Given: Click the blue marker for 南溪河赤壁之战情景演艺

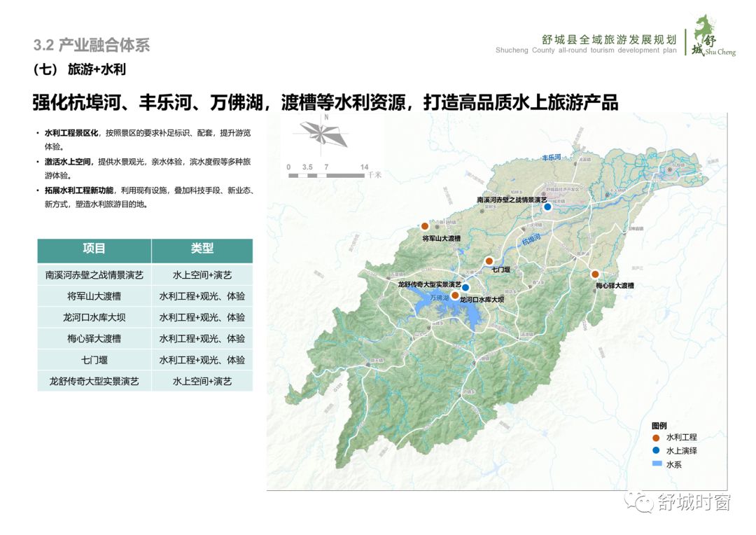Looking at the screenshot, I should tap(547, 207).
